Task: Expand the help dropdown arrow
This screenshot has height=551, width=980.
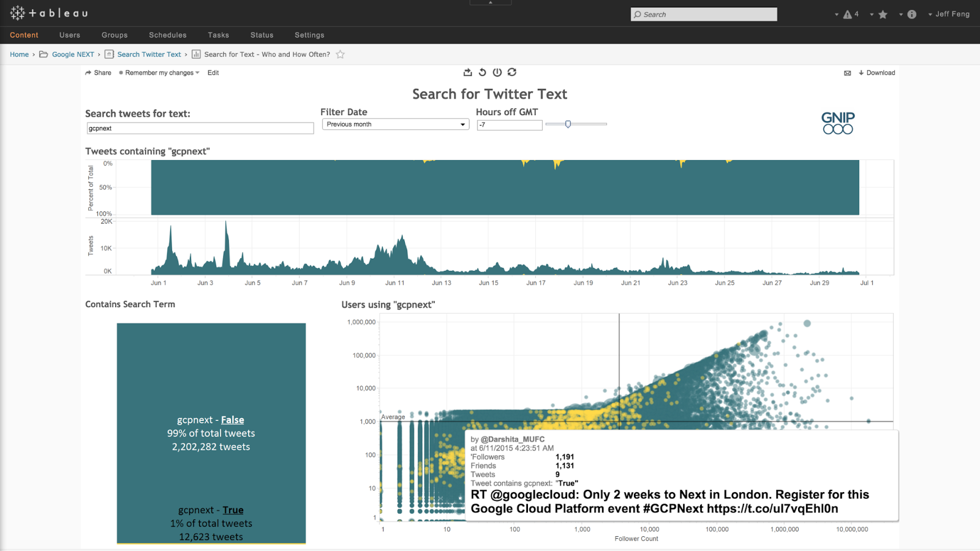Action: tap(901, 15)
